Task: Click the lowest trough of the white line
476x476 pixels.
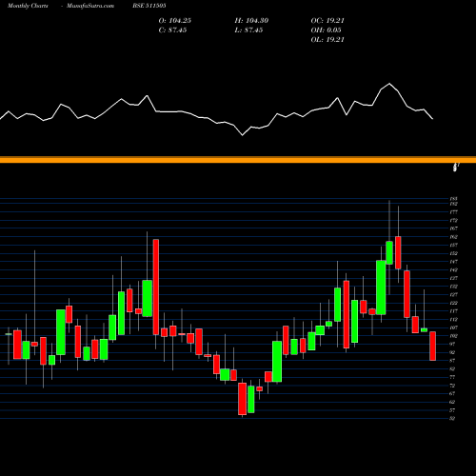Action: [243, 135]
